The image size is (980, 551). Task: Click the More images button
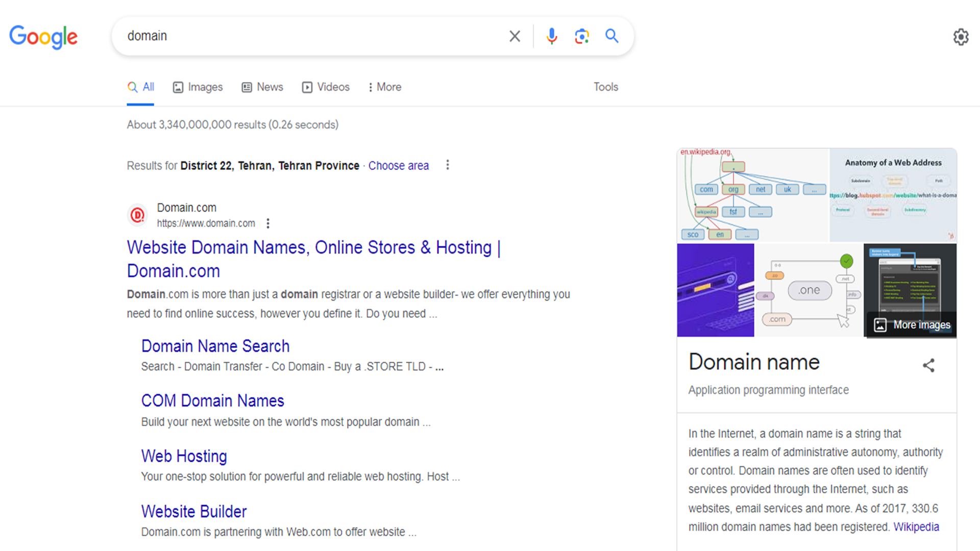click(x=912, y=325)
